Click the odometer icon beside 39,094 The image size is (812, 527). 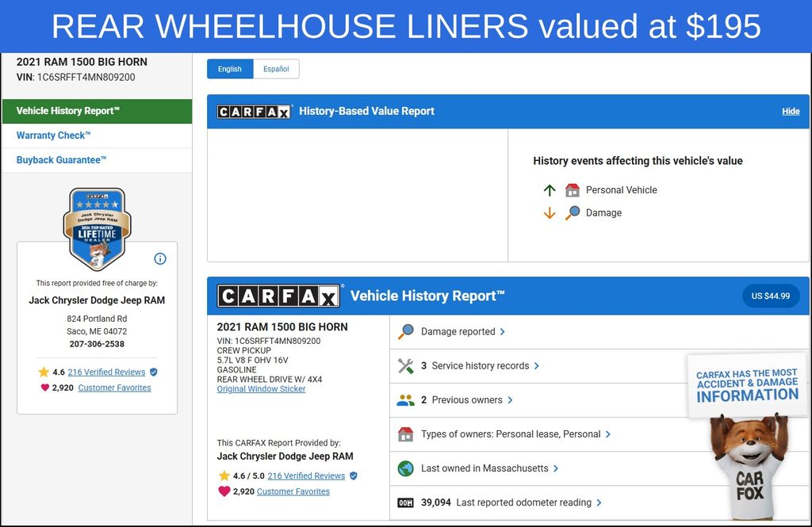(x=405, y=502)
